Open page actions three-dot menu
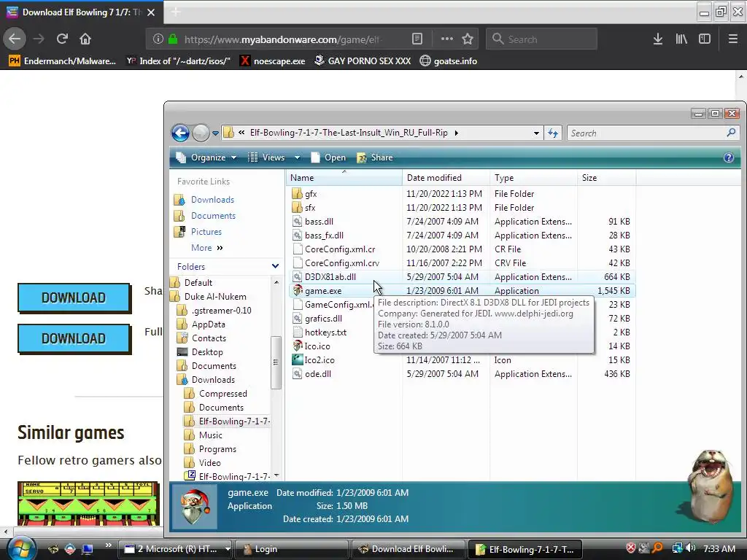Image resolution: width=747 pixels, height=560 pixels. tap(447, 39)
